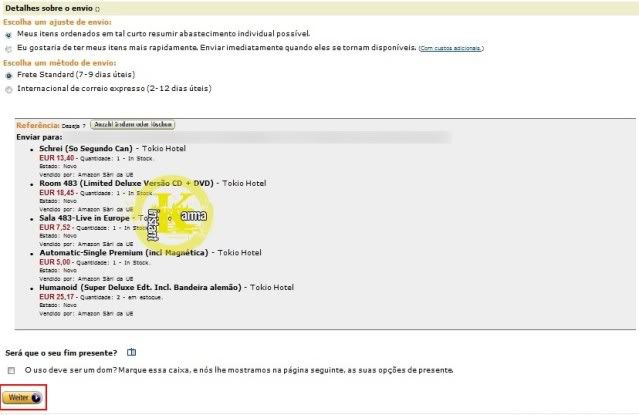This screenshot has width=639, height=415.
Task: Open 'Room 483 (Limited Deluxe Versão CD + DVD)' item
Action: tap(126, 183)
